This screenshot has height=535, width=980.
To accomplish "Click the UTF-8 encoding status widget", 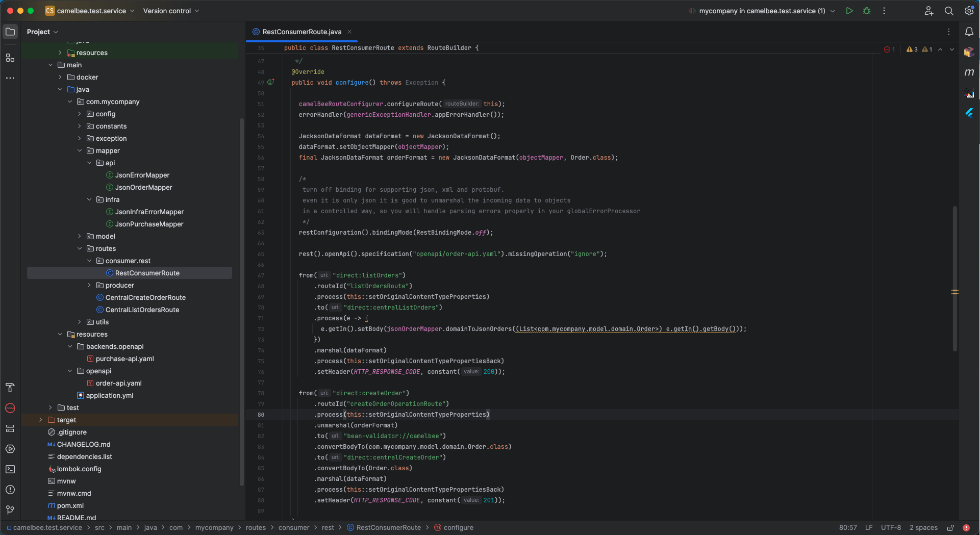I will (x=891, y=528).
